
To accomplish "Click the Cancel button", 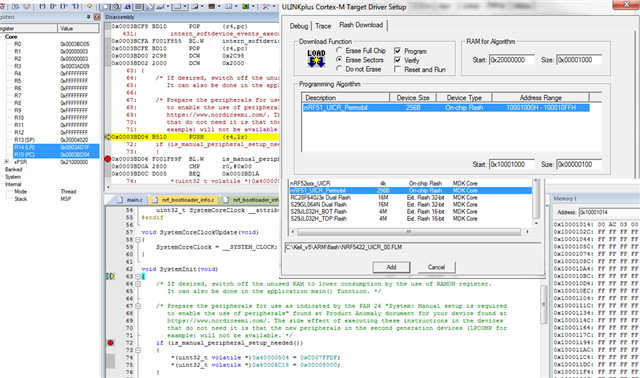I will (436, 267).
